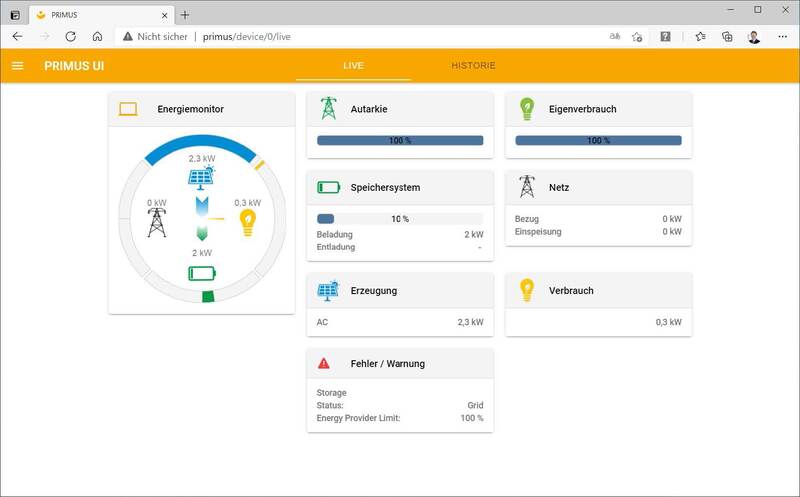Open the hamburger navigation menu
Image resolution: width=800 pixels, height=497 pixels.
[x=17, y=66]
